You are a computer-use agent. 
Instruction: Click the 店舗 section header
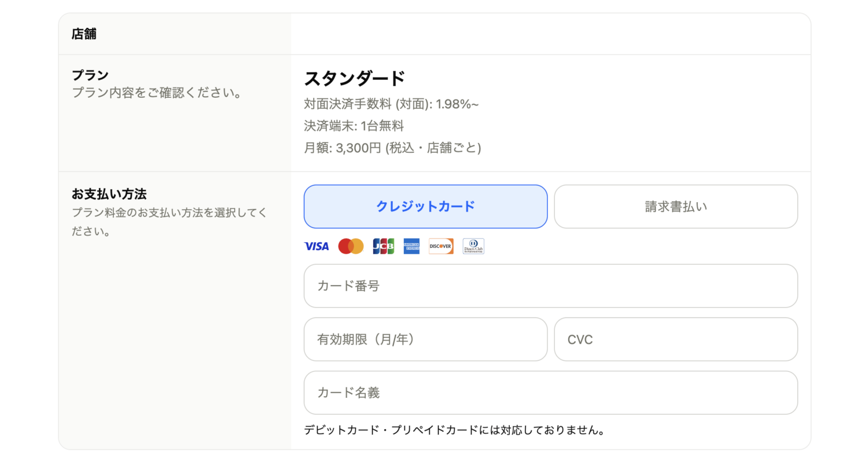tap(84, 34)
